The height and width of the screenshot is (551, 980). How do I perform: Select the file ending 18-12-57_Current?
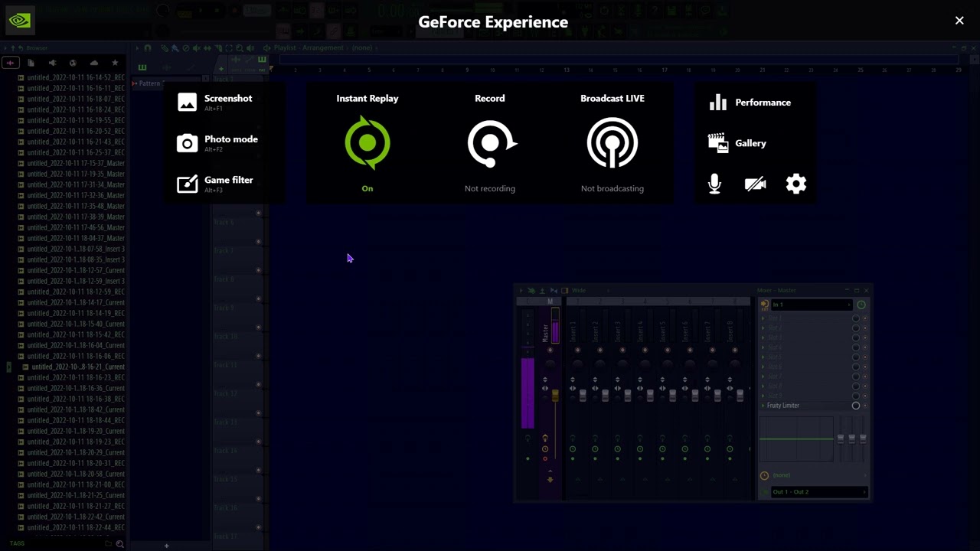pos(71,270)
